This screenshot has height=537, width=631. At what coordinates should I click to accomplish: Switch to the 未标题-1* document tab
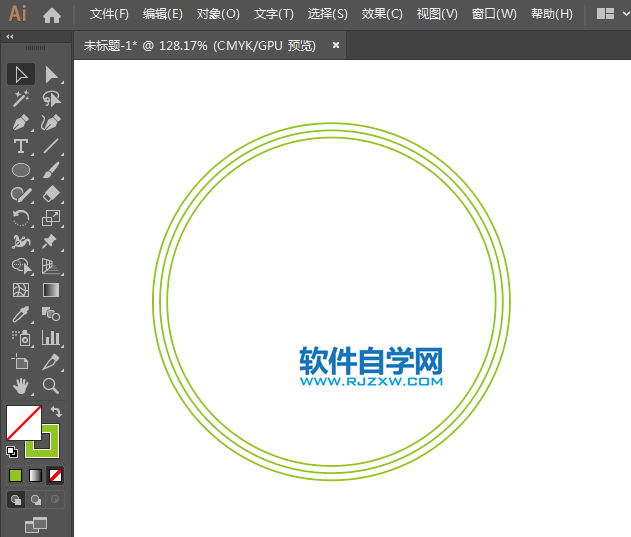pos(200,45)
